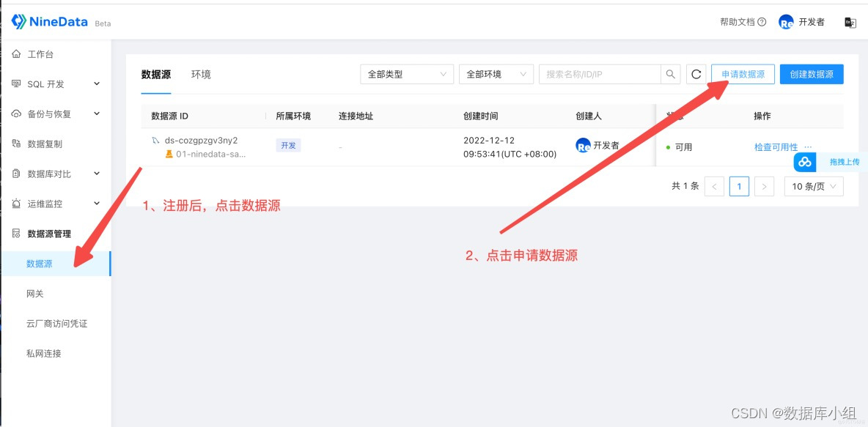
Task: Click the 备份与恢复 cloud icon
Action: 17,114
